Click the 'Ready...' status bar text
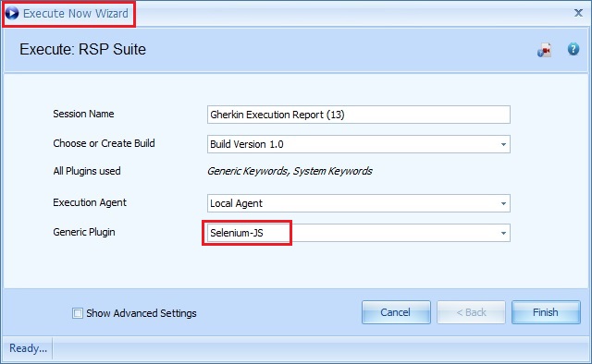The height and width of the screenshot is (364, 592). pyautogui.click(x=28, y=348)
